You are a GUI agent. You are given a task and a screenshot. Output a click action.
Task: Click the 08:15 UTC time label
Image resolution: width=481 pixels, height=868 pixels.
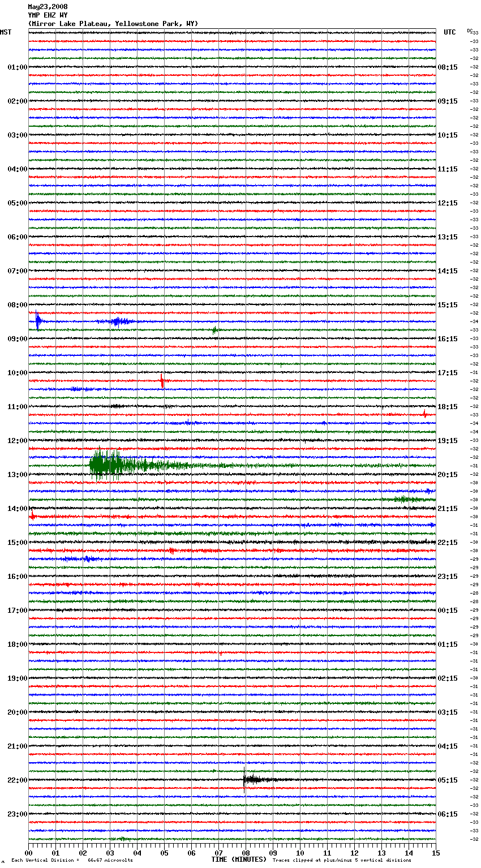tap(448, 67)
